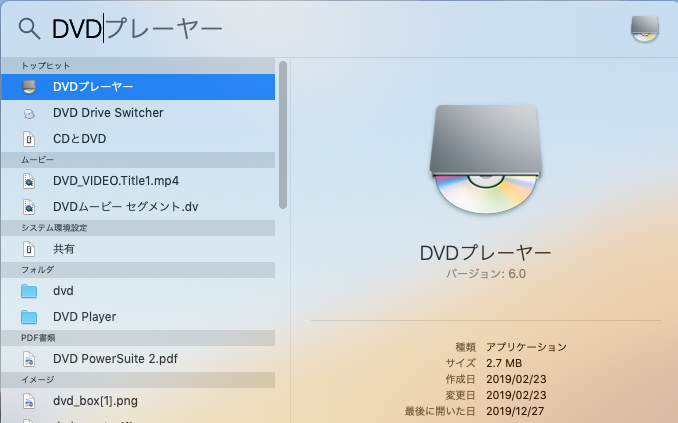Click the PDF書類 section header

(x=138, y=338)
